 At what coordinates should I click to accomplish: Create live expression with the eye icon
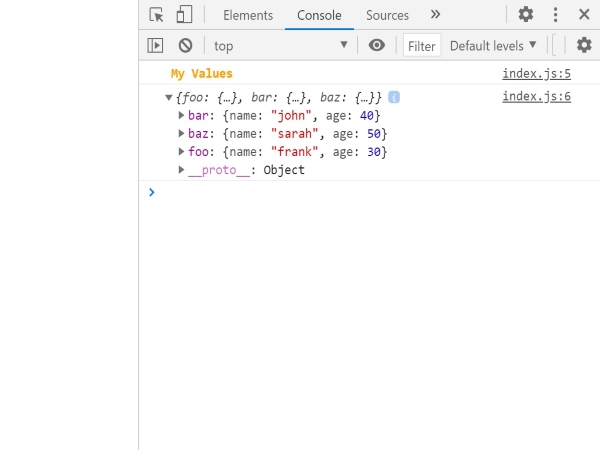(376, 45)
